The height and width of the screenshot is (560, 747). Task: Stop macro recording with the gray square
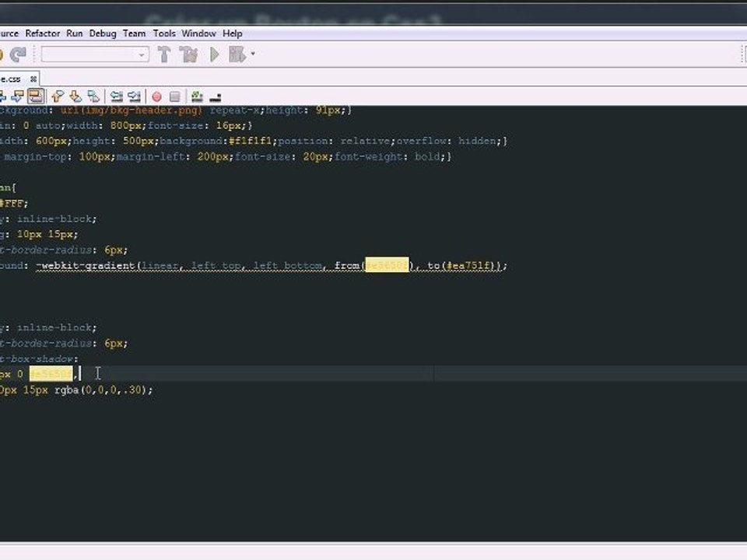175,97
